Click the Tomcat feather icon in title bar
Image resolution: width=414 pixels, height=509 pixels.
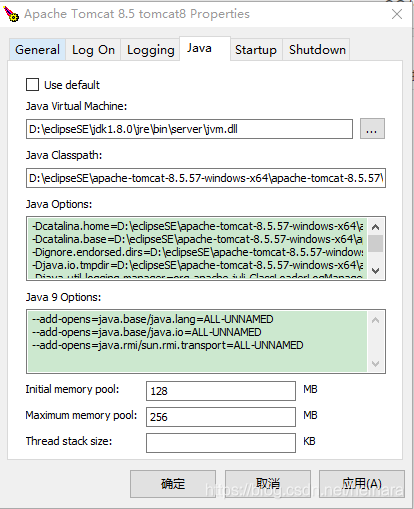(11, 14)
